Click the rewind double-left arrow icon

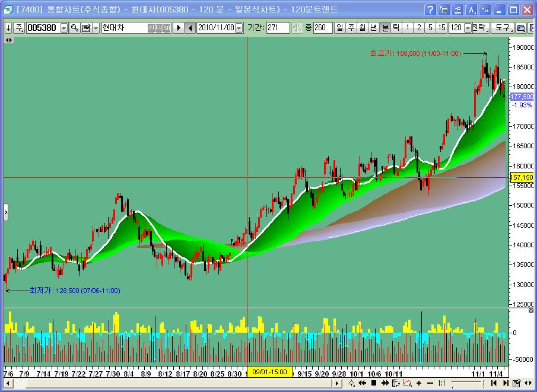point(362,383)
